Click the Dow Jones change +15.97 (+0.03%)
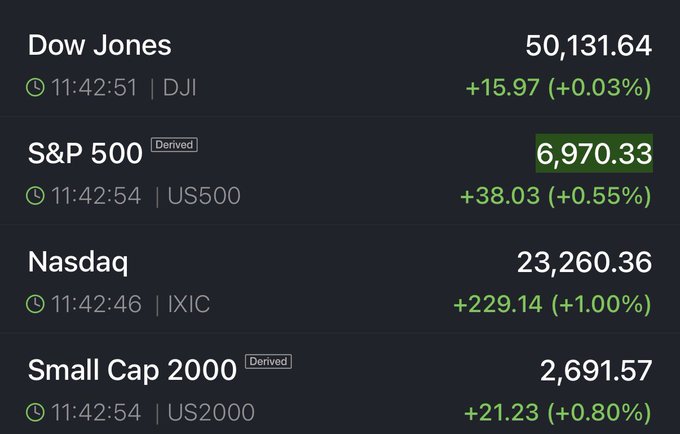Image resolution: width=680 pixels, height=434 pixels. (559, 88)
